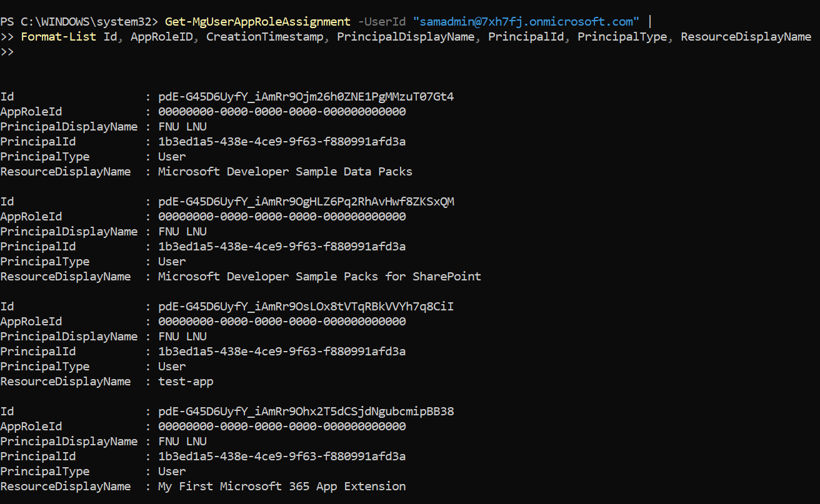Click 'My First Microsoft 365 App Extension' value

[x=282, y=487]
